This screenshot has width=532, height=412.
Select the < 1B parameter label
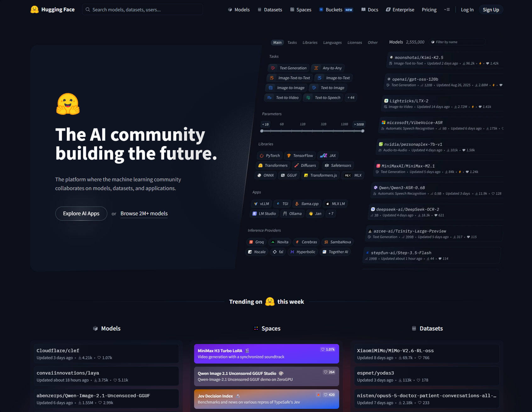click(x=266, y=124)
